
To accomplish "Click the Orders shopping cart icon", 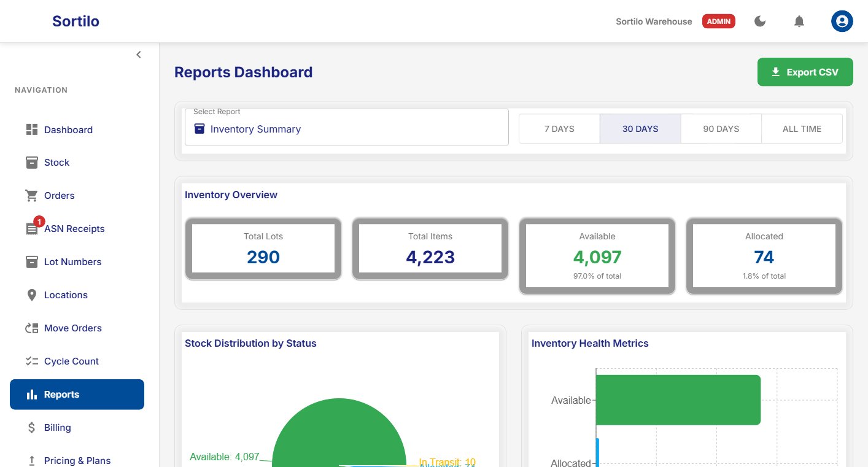I will [32, 196].
